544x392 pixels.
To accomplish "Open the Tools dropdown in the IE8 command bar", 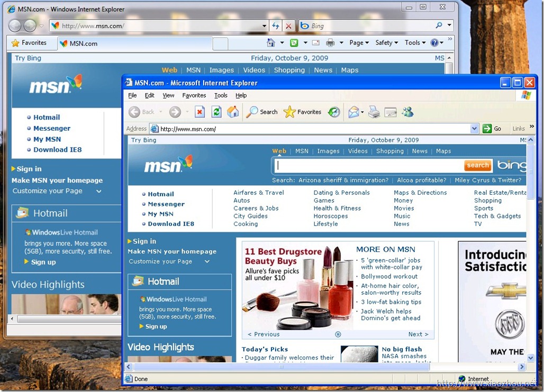I will pyautogui.click(x=415, y=43).
